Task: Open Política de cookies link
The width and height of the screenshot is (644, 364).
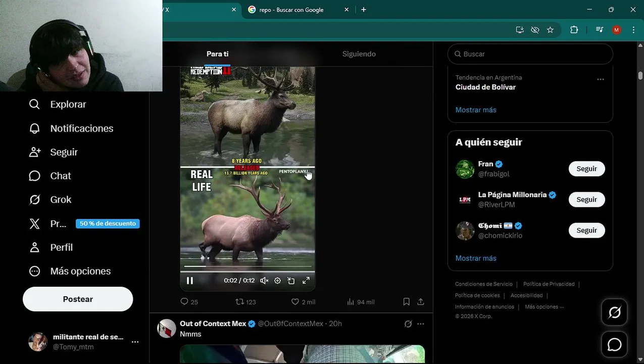Action: (x=477, y=295)
